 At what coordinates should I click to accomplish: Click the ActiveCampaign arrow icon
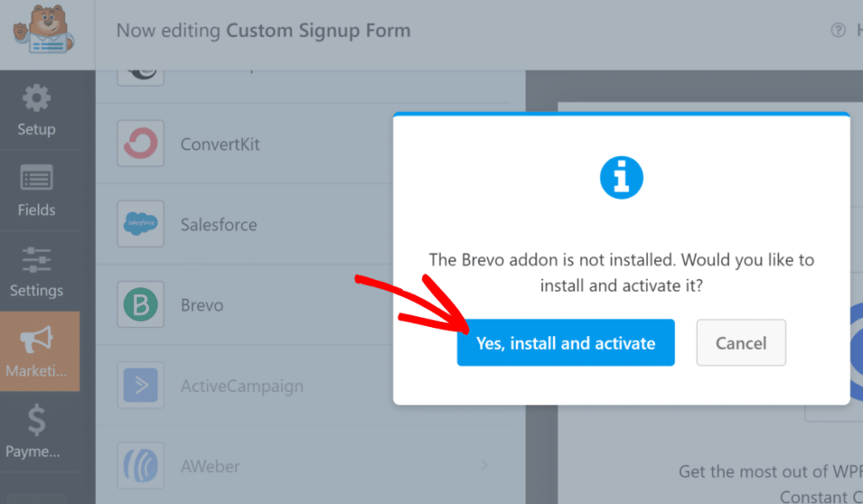(x=140, y=385)
